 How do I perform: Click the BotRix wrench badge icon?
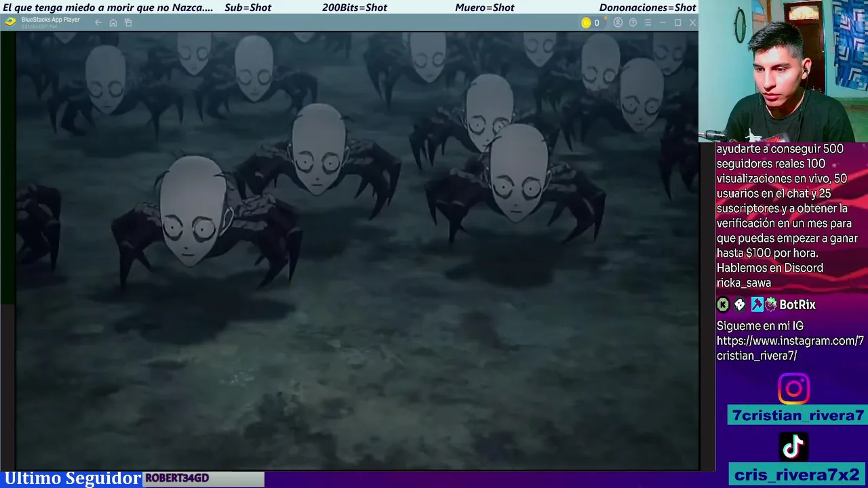tap(757, 305)
